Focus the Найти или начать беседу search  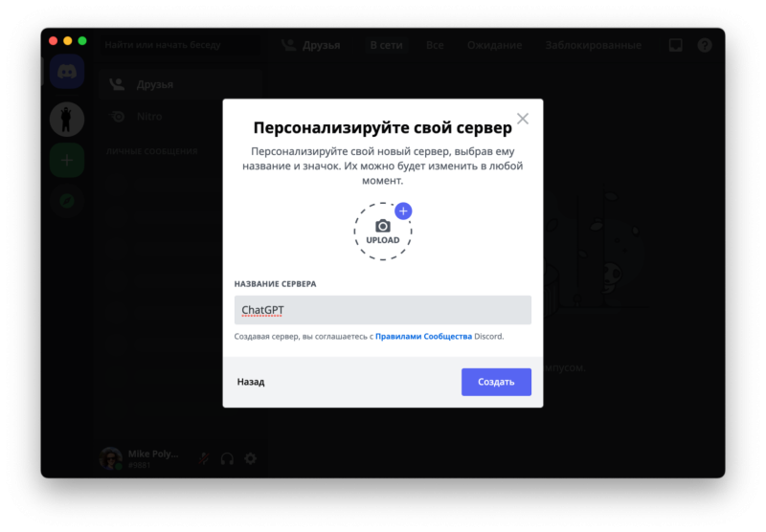[x=181, y=45]
